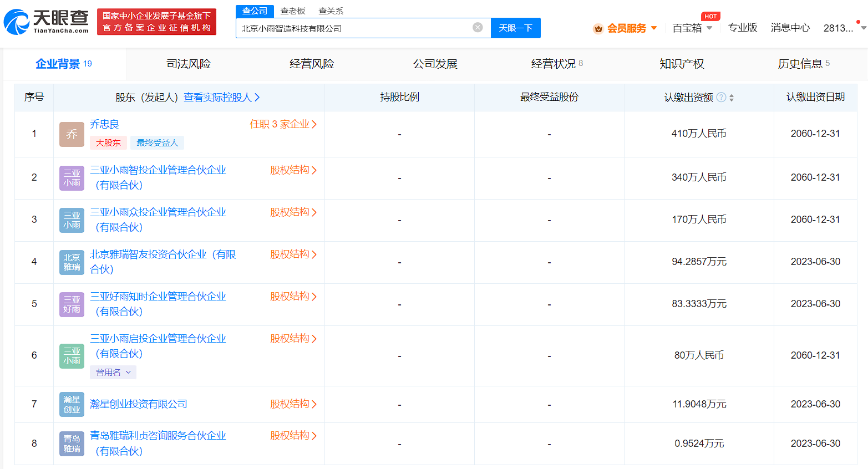Select the 查老板 search tab

293,11
